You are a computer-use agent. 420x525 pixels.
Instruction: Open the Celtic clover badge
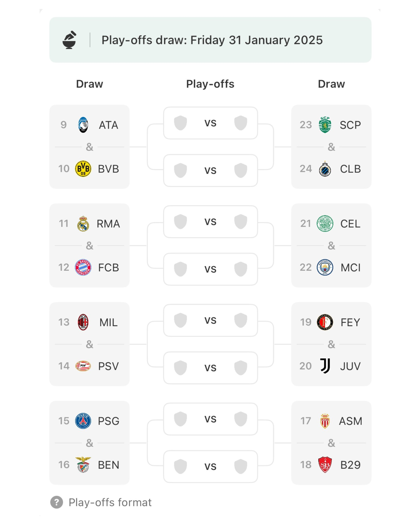(325, 224)
